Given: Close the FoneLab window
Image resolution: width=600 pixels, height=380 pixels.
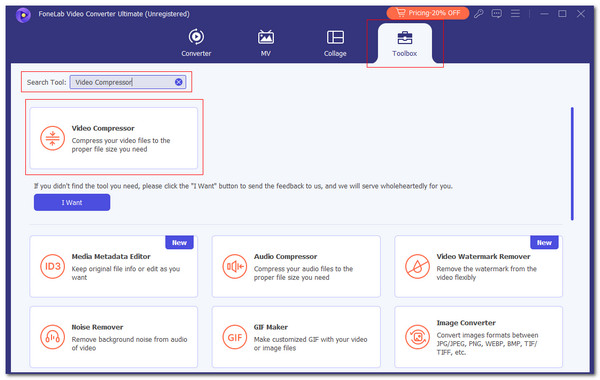Looking at the screenshot, I should (x=580, y=14).
